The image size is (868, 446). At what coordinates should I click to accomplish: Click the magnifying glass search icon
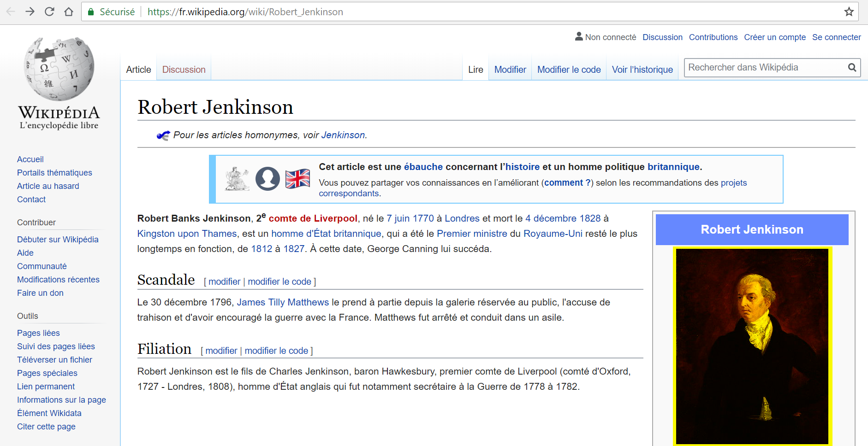tap(852, 68)
